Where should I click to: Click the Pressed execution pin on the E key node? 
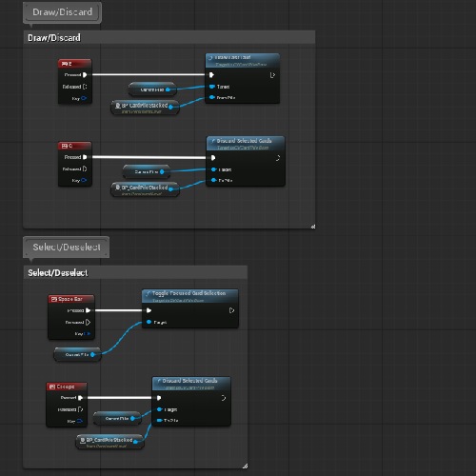click(85, 75)
